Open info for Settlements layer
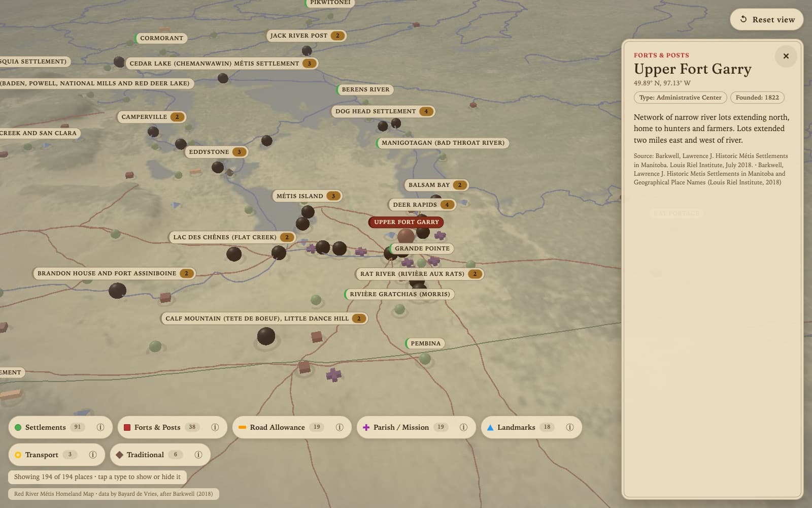Image resolution: width=812 pixels, height=508 pixels. point(100,427)
